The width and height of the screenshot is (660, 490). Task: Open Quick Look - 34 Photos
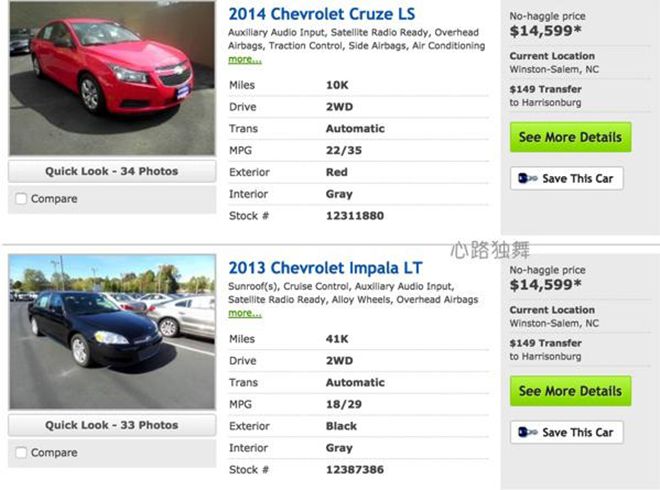click(x=112, y=171)
